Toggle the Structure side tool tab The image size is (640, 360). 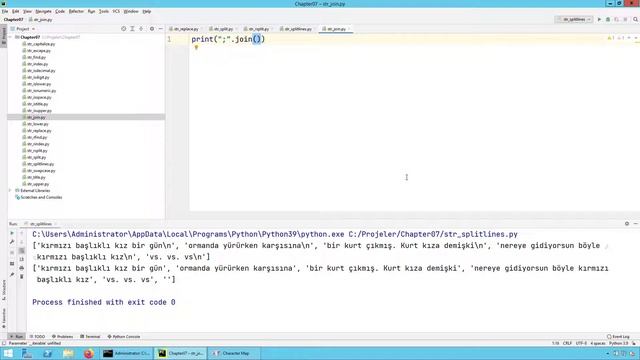[4, 291]
